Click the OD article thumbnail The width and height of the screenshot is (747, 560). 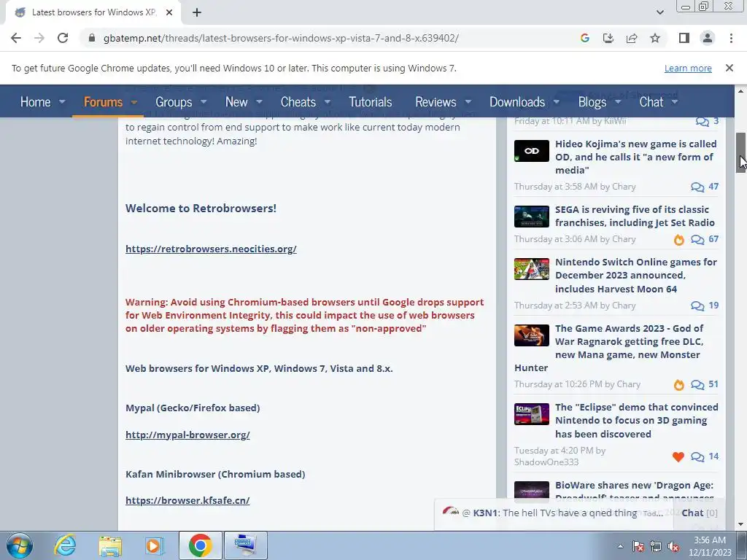click(x=532, y=151)
